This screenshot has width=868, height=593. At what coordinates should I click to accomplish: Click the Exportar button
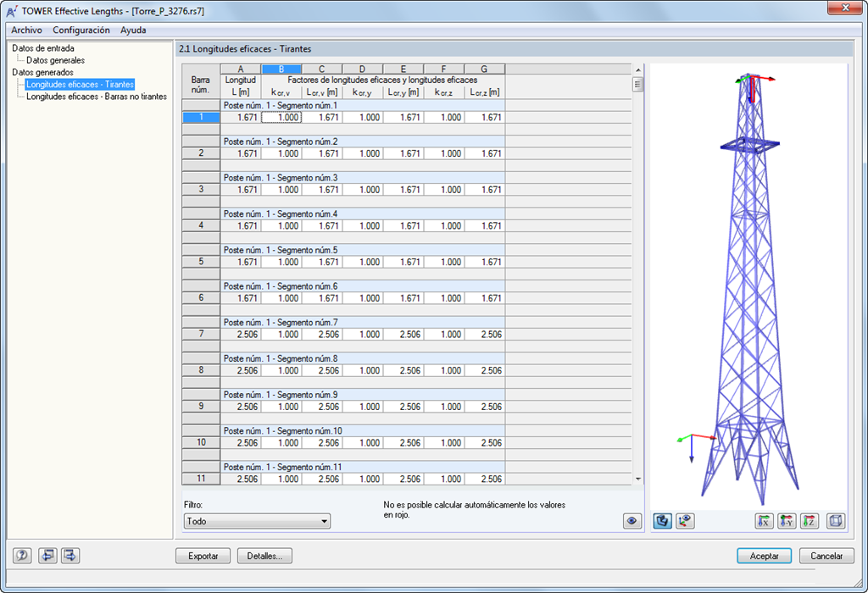click(x=203, y=556)
